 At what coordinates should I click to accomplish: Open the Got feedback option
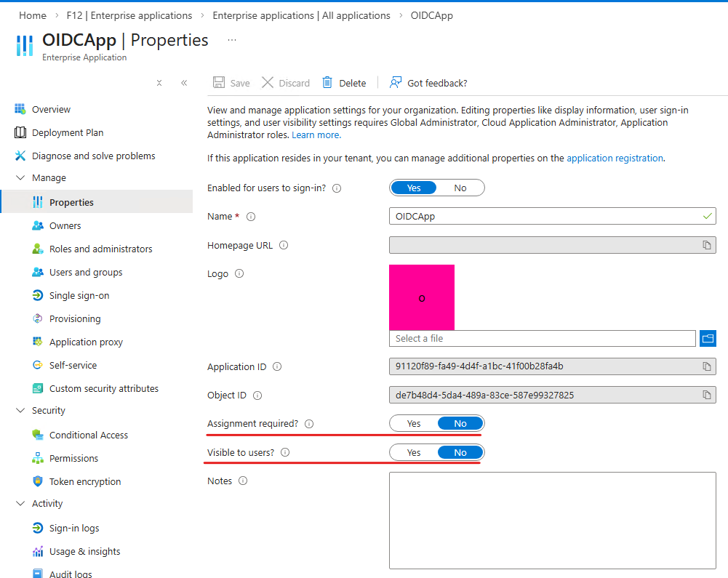(x=428, y=83)
